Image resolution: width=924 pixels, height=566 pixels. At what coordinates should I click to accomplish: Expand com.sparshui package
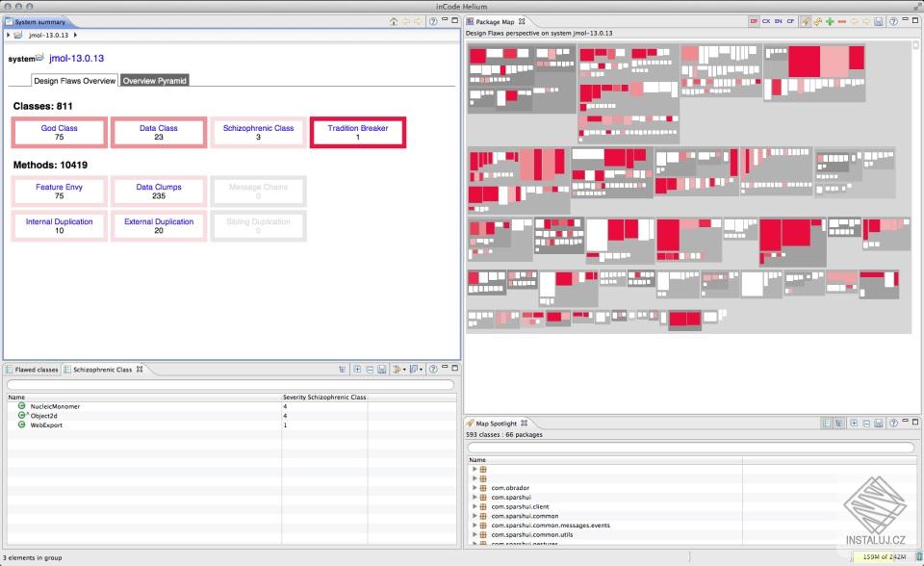click(475, 497)
